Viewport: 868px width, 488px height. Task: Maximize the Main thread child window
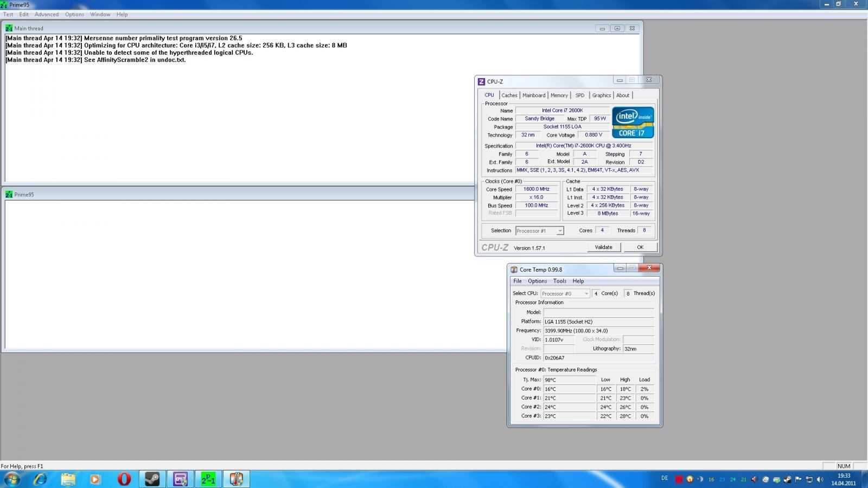tap(617, 28)
